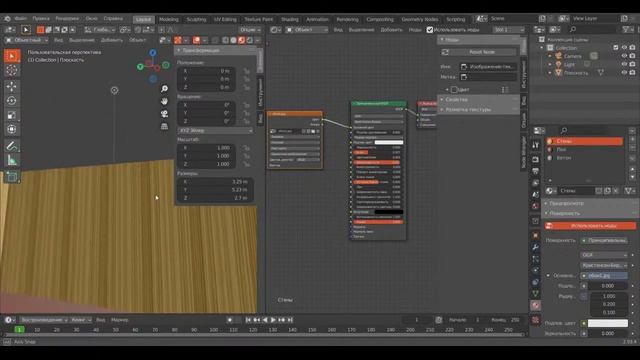The width and height of the screenshot is (640, 360).
Task: Click the viewport pan hand icon
Action: [x=164, y=101]
